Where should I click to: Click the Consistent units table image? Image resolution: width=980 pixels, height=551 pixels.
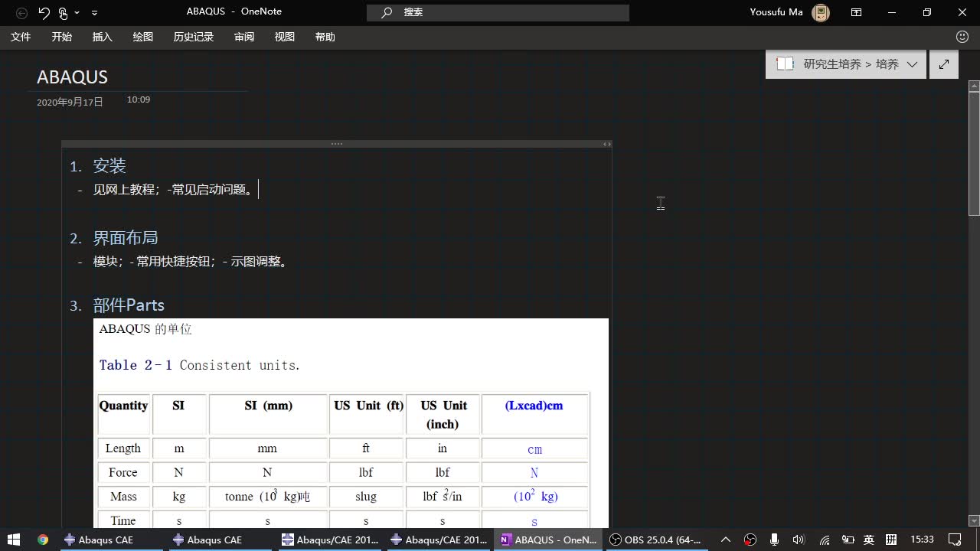coord(351,423)
